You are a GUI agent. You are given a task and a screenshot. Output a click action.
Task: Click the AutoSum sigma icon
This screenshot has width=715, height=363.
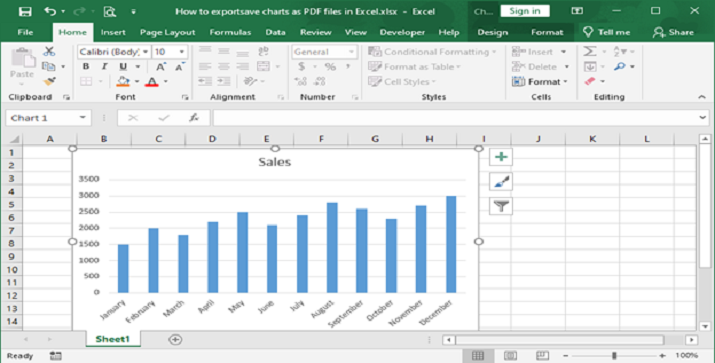[x=590, y=52]
